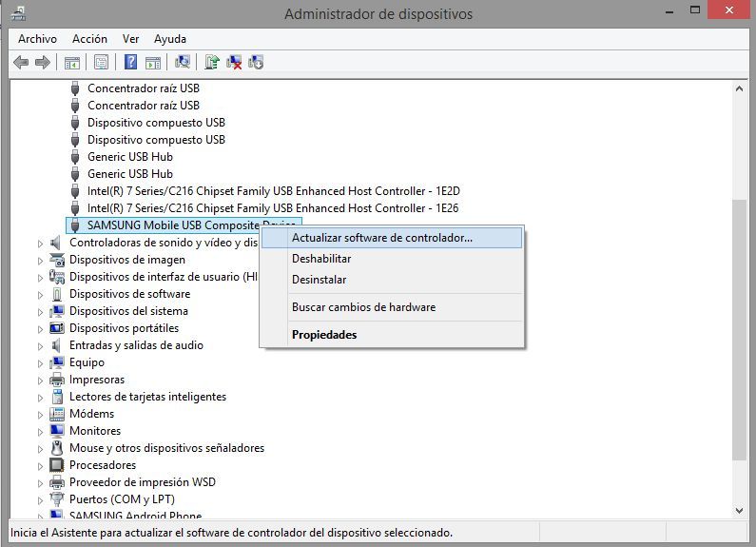This screenshot has width=756, height=547.
Task: Choose Desinstalar in context menu
Action: (x=392, y=280)
